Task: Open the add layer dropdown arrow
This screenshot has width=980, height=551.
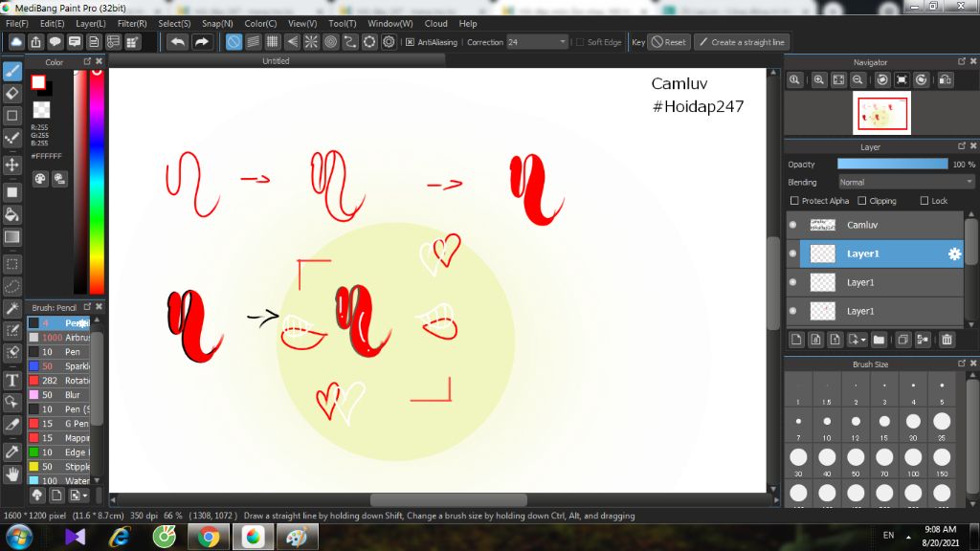Action: tap(863, 340)
